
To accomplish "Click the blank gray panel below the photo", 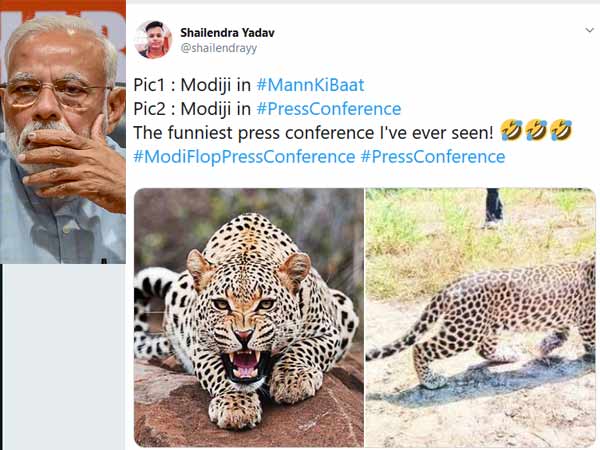I will point(62,355).
